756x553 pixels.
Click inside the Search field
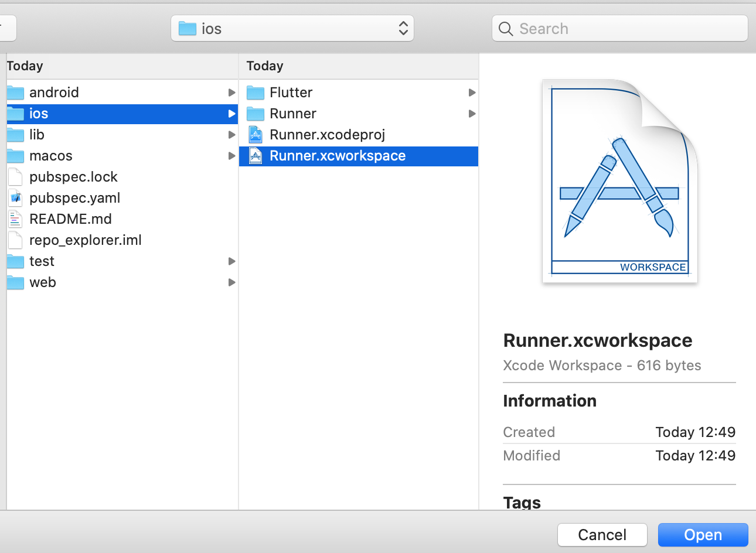click(x=620, y=29)
